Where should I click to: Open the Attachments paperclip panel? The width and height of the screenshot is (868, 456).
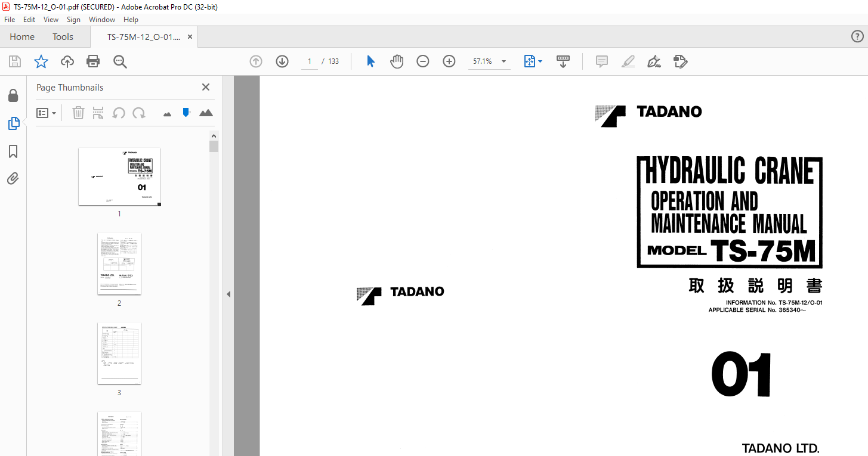click(13, 178)
